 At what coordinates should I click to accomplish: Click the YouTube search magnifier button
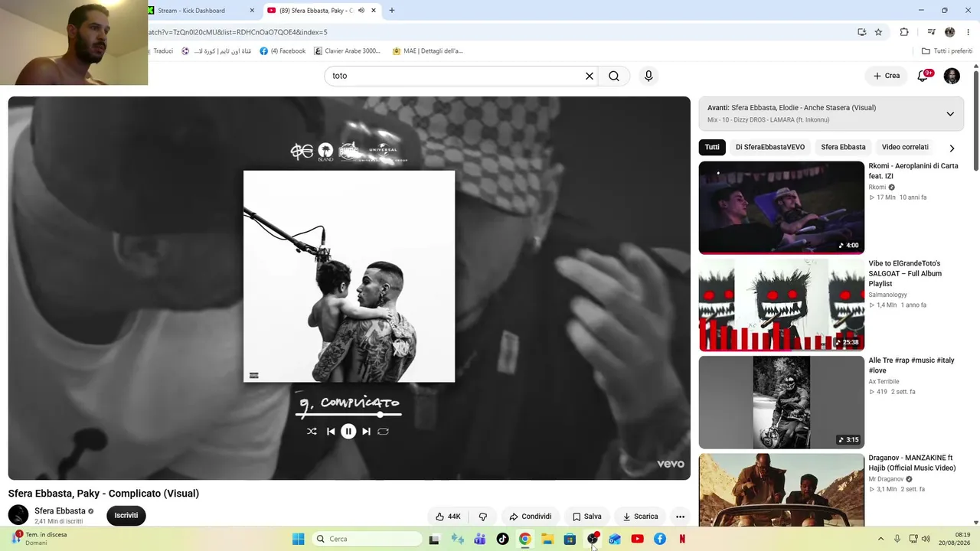tap(614, 76)
